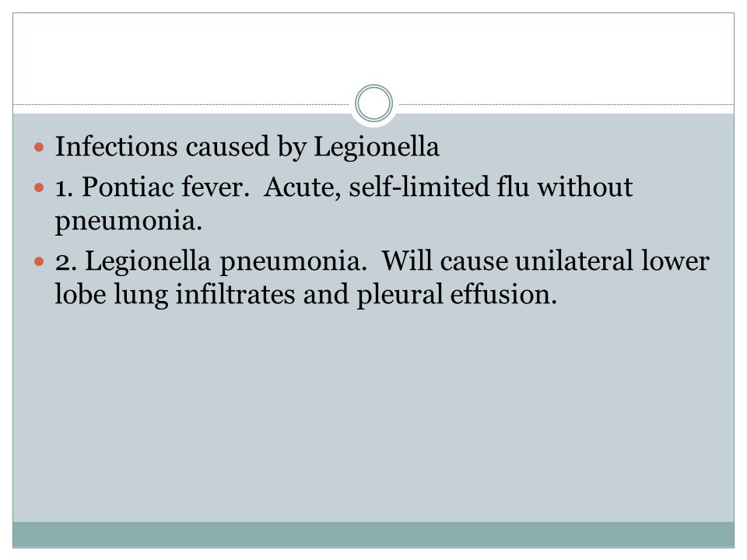Click the word 'Legionella' in the heading line
Screen dimensions: 747x560
377,147
